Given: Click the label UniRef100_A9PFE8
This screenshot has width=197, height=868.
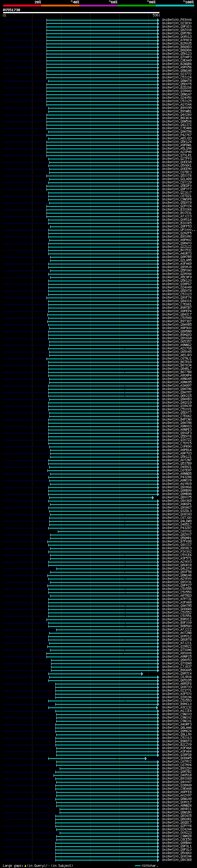Looking at the screenshot, I should (177, 792).
